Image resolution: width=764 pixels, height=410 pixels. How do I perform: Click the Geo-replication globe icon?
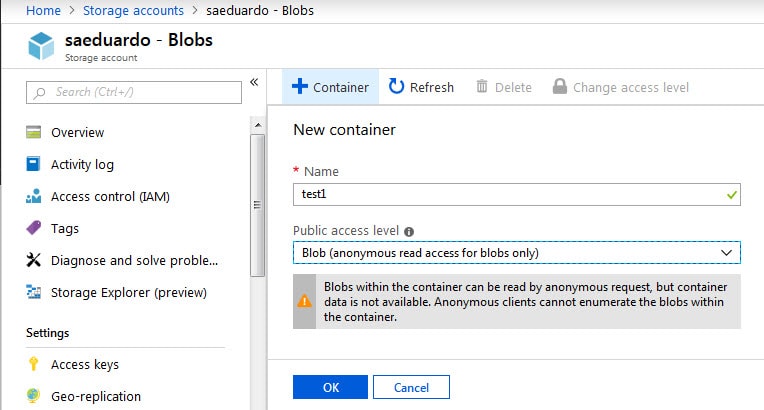point(34,396)
